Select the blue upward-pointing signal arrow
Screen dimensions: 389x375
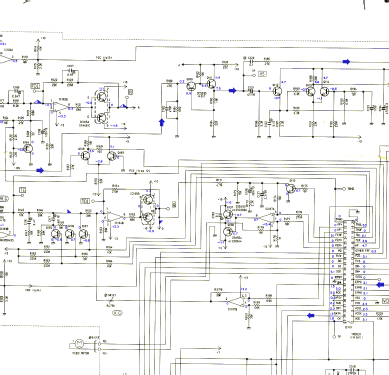pyautogui.click(x=162, y=122)
